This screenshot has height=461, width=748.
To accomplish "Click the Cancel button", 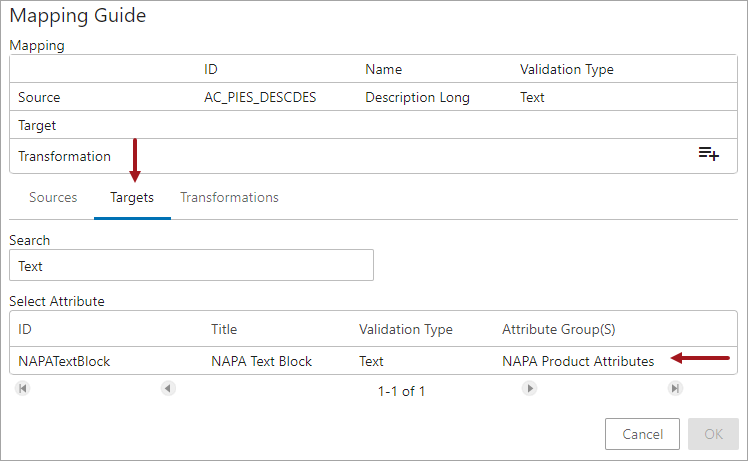I will [642, 434].
